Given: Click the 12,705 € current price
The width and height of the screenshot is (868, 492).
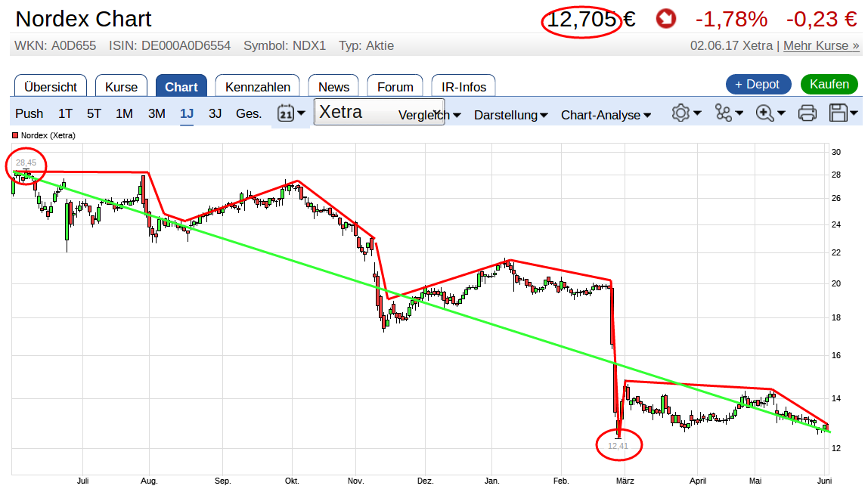Looking at the screenshot, I should 591,20.
